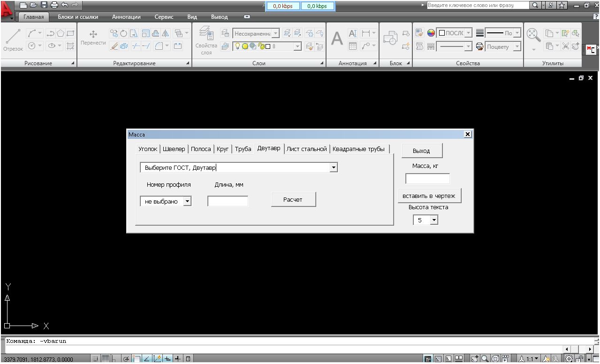The height and width of the screenshot is (364, 600).
Task: Select the hatch tool in Рисование
Action: (70, 45)
